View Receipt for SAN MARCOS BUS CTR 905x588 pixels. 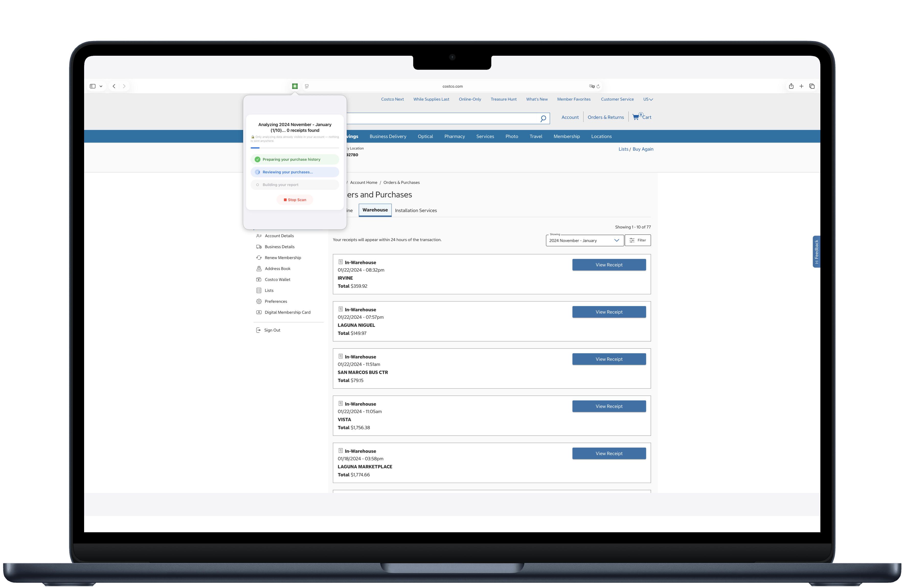click(609, 359)
